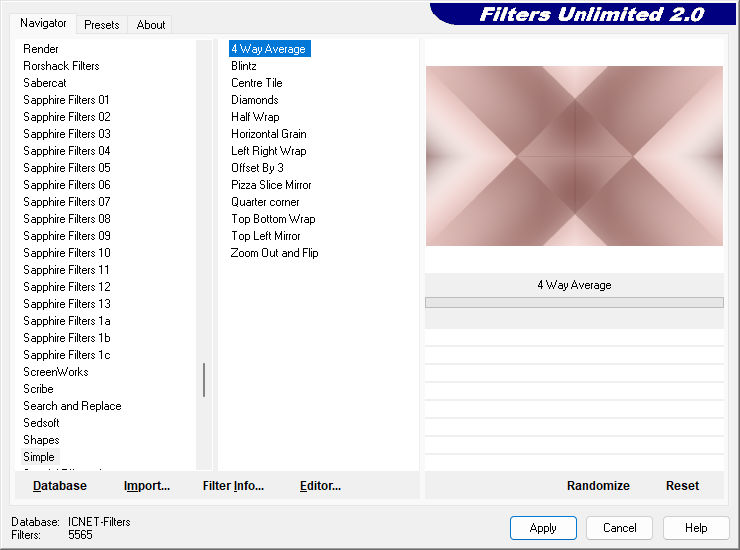Viewport: 740px width, 550px height.
Task: Open Help for Filters Unlimited
Action: pos(696,528)
